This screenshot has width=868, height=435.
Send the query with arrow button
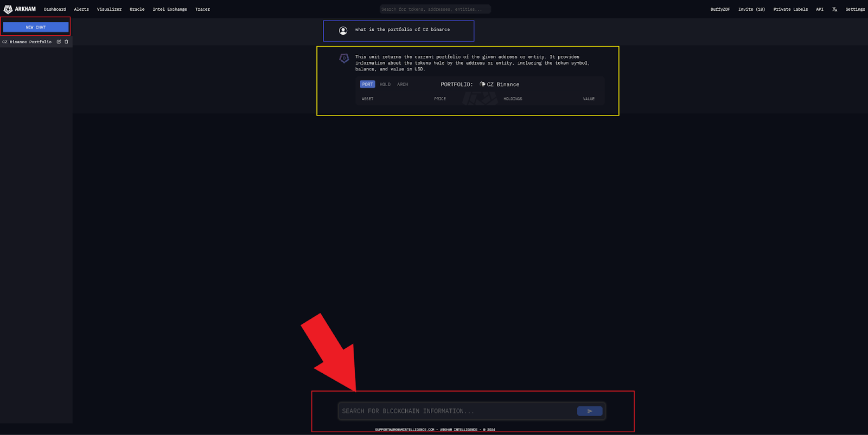[590, 411]
